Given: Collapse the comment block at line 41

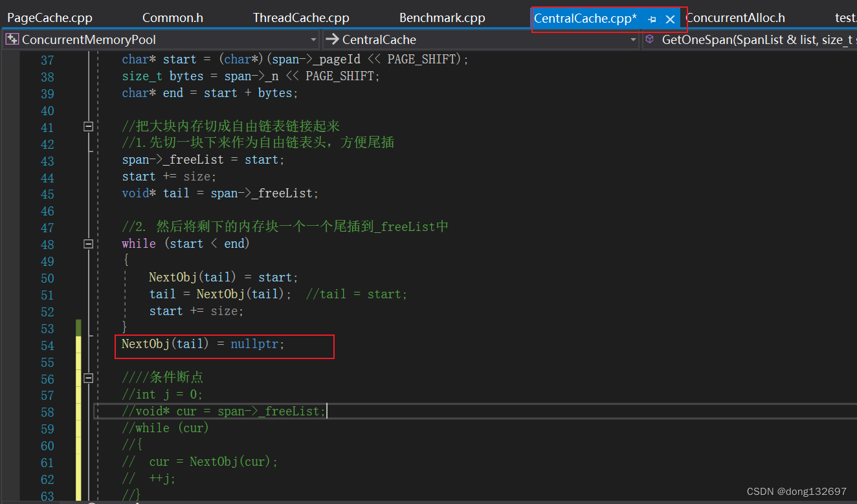Looking at the screenshot, I should (88, 127).
